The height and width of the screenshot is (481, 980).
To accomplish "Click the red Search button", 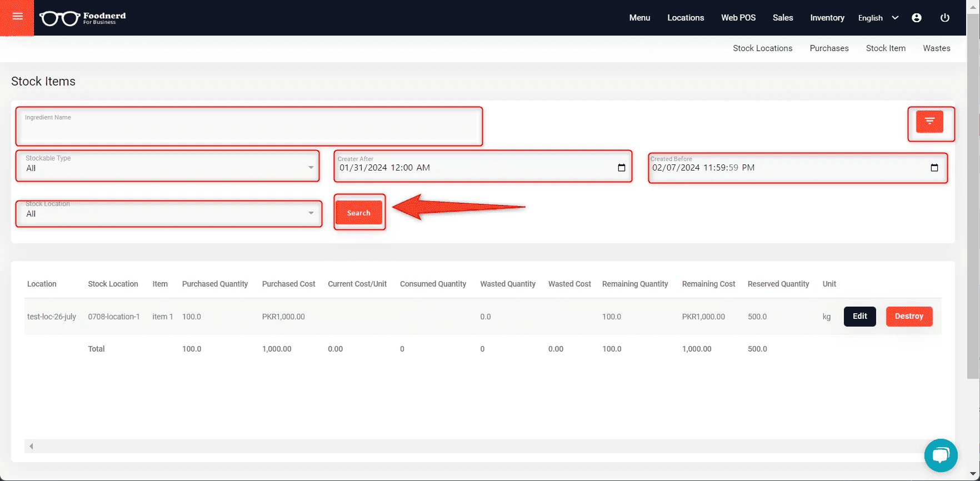I will pyautogui.click(x=359, y=213).
